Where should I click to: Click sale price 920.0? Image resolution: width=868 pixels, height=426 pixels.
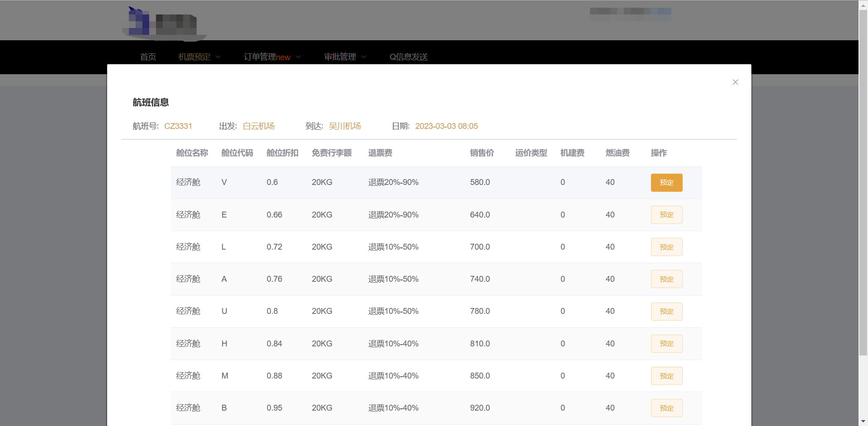pyautogui.click(x=480, y=408)
